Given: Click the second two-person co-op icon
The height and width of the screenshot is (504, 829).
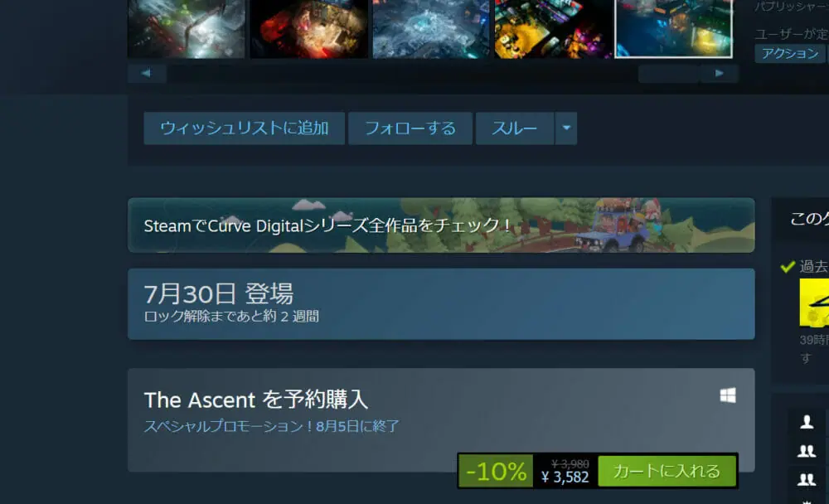Looking at the screenshot, I should coord(807,480).
